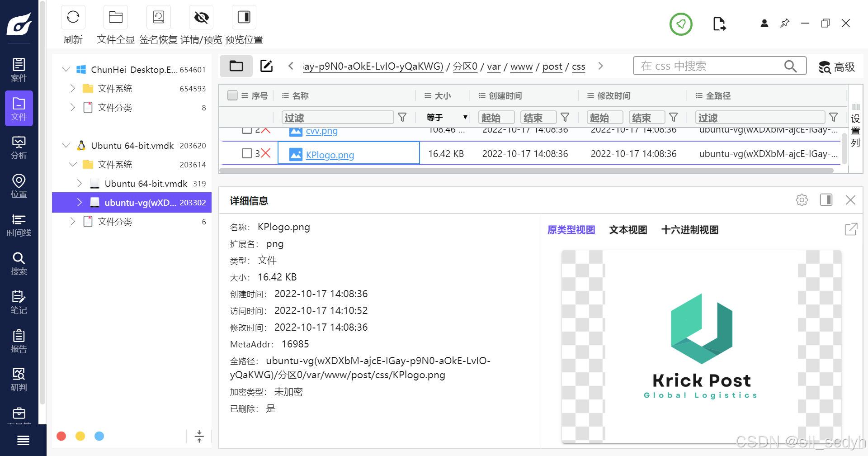Click the 名称 filter input field
This screenshot has width=868, height=456.
(x=338, y=118)
